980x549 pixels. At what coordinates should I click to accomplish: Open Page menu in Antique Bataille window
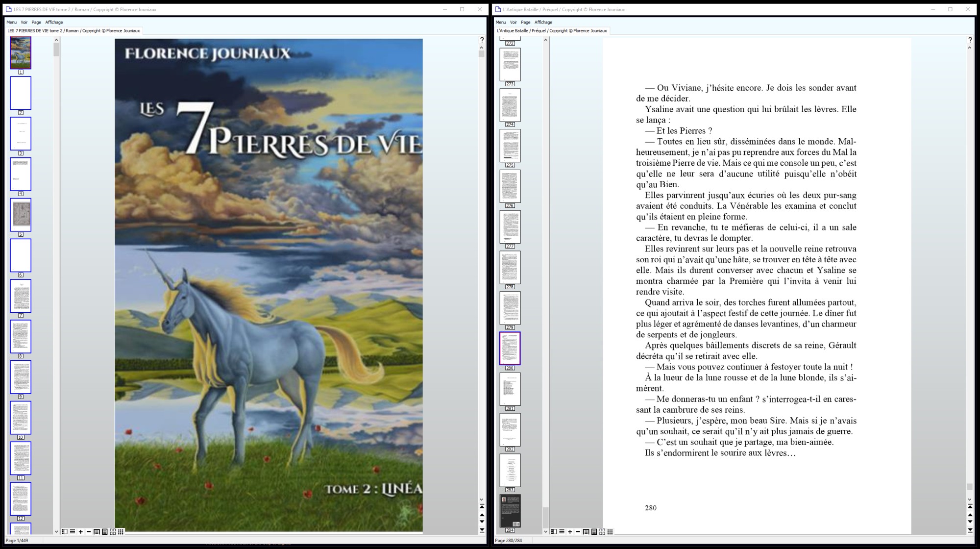tap(526, 22)
